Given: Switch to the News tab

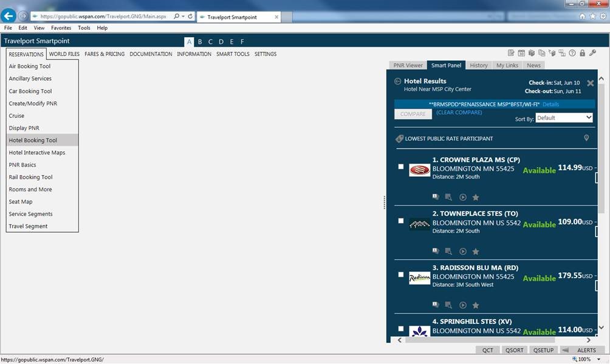Looking at the screenshot, I should (533, 66).
